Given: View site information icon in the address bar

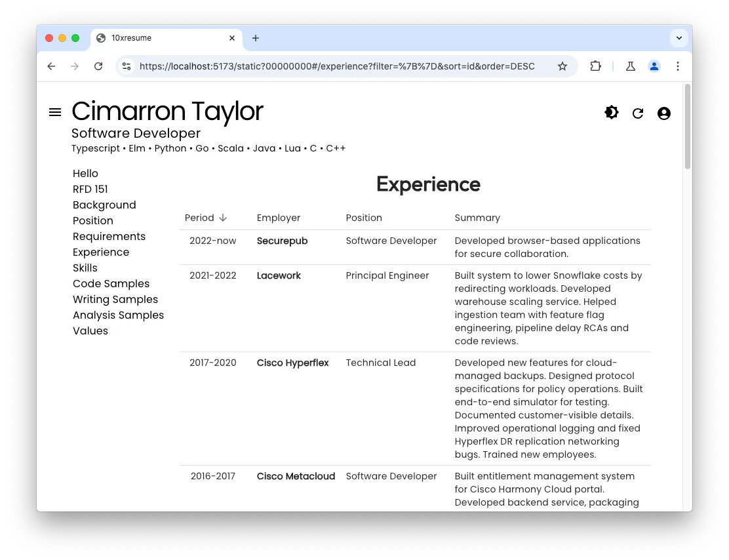Looking at the screenshot, I should click(127, 66).
